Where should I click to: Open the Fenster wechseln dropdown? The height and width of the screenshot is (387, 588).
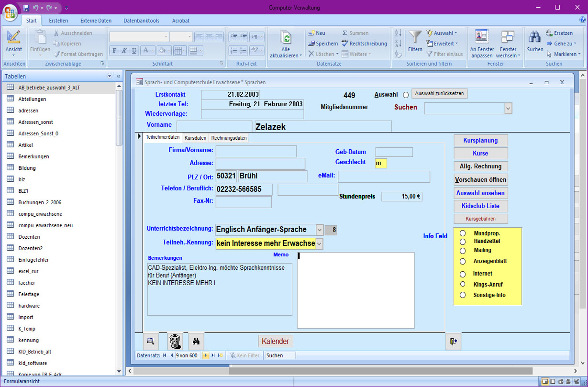pyautogui.click(x=509, y=44)
